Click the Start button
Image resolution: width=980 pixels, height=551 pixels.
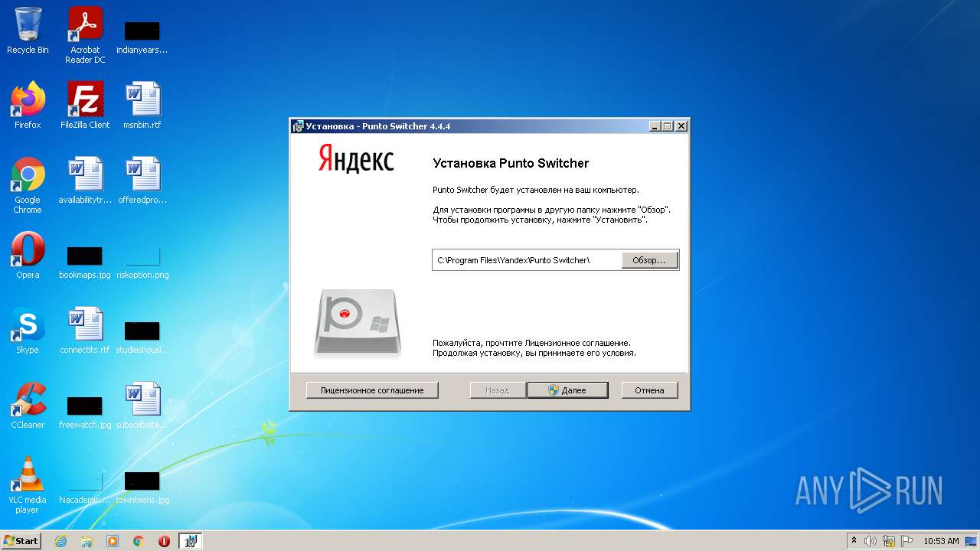click(x=21, y=541)
